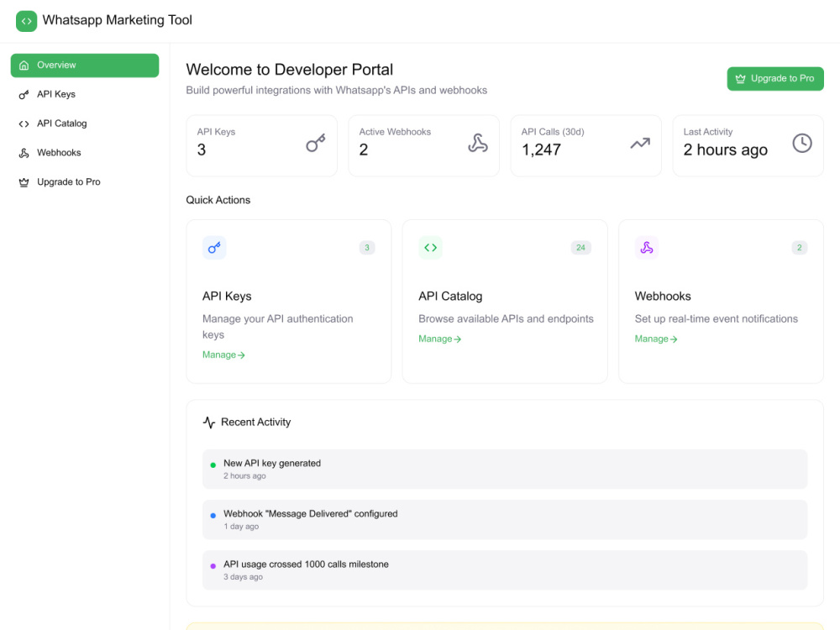Screen dimensions: 840x630
Task: Click the green code icon in API Catalog quick action
Action: coord(430,248)
